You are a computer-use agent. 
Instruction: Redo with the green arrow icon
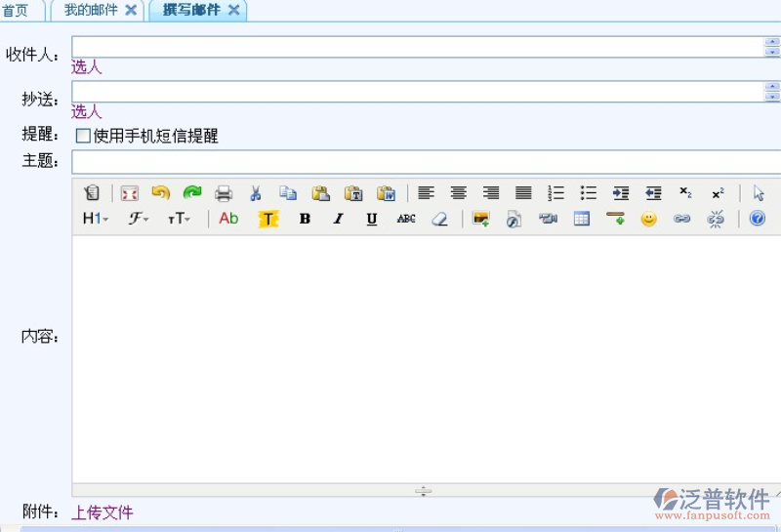coord(192,192)
